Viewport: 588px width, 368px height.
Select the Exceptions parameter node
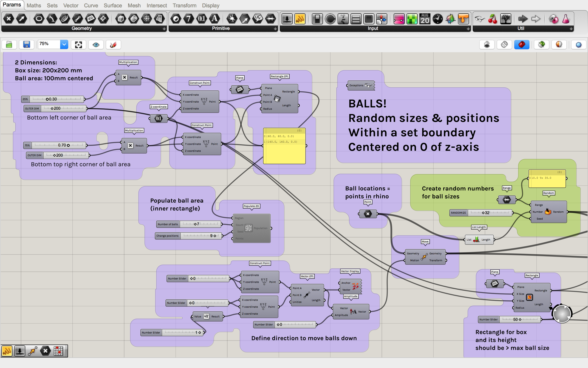point(361,85)
